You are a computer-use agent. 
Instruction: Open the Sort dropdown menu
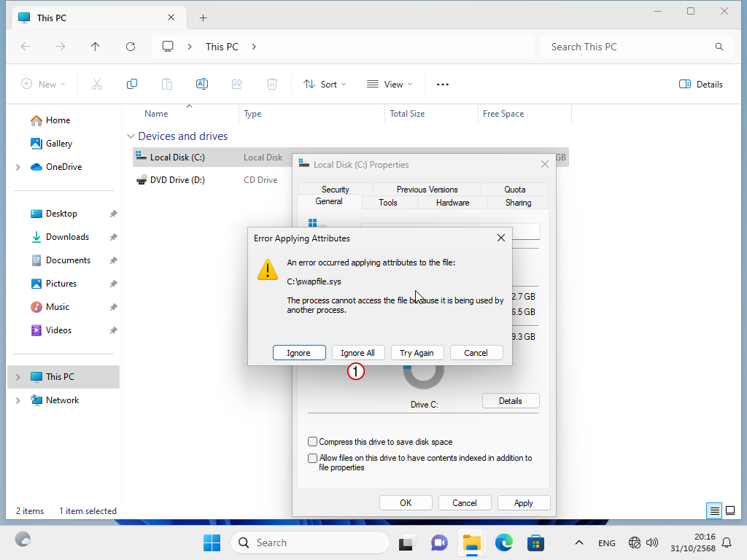click(x=325, y=84)
